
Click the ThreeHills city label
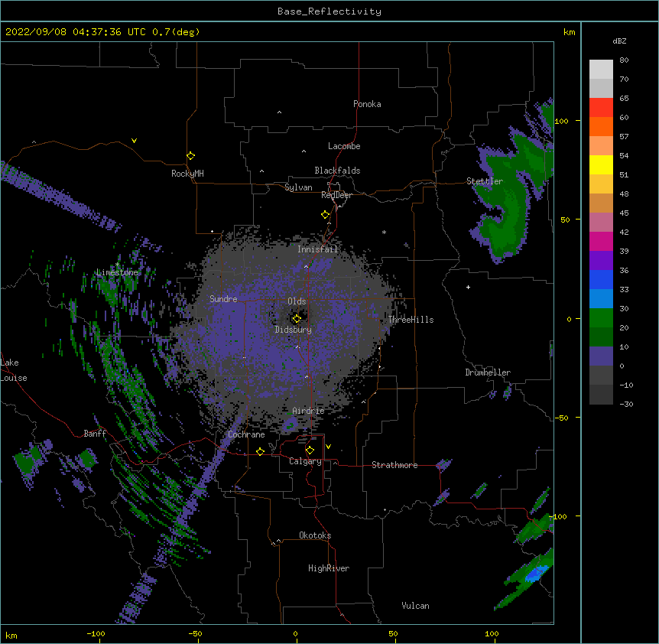(411, 320)
